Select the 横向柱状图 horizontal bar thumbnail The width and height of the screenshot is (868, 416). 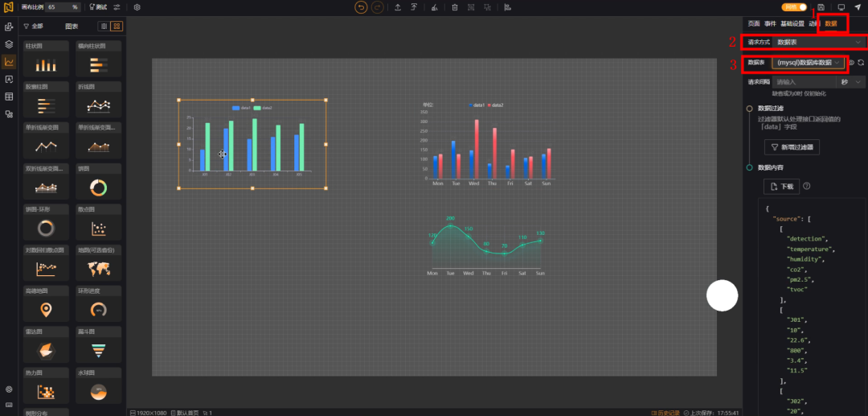pyautogui.click(x=98, y=59)
